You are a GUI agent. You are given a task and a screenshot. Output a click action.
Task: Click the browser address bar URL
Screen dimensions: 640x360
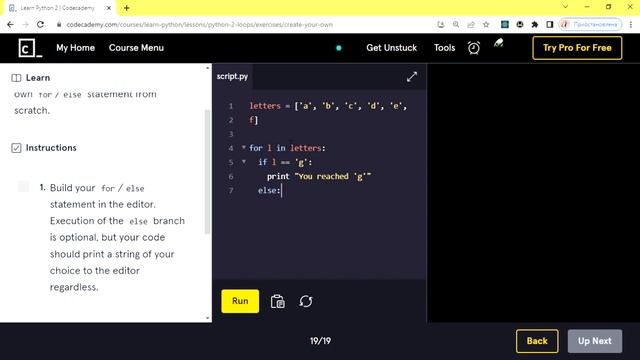200,24
